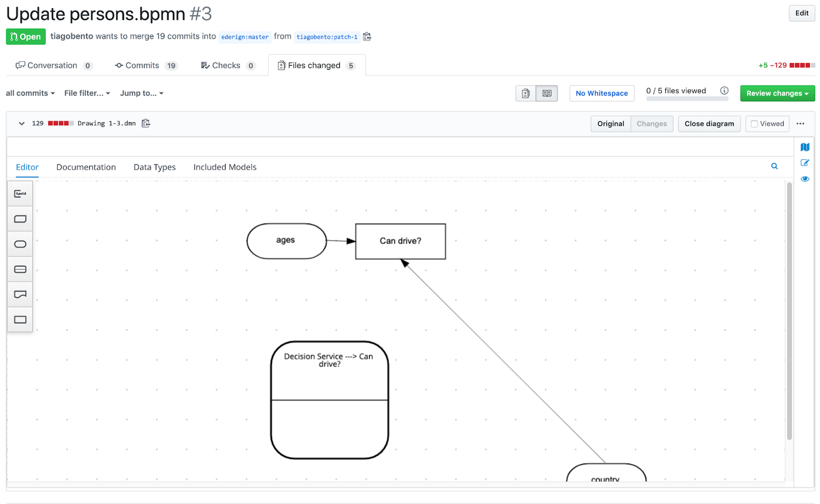Switch to the Data Types tab

(x=155, y=167)
